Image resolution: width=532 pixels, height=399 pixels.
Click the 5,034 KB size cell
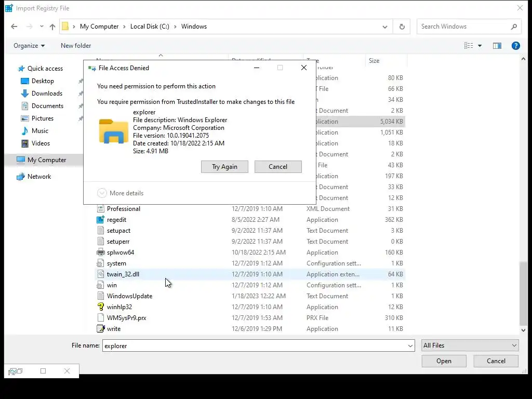click(x=391, y=122)
